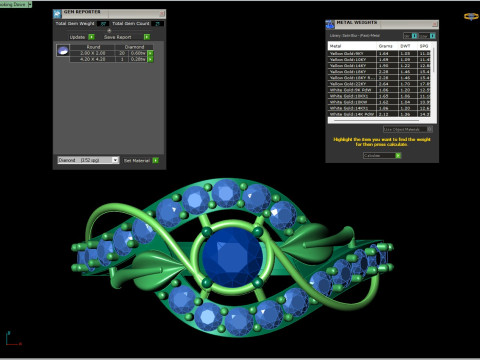Click the metal list vertical scrollbar
Screen dimensions: 480x360
[x=433, y=60]
